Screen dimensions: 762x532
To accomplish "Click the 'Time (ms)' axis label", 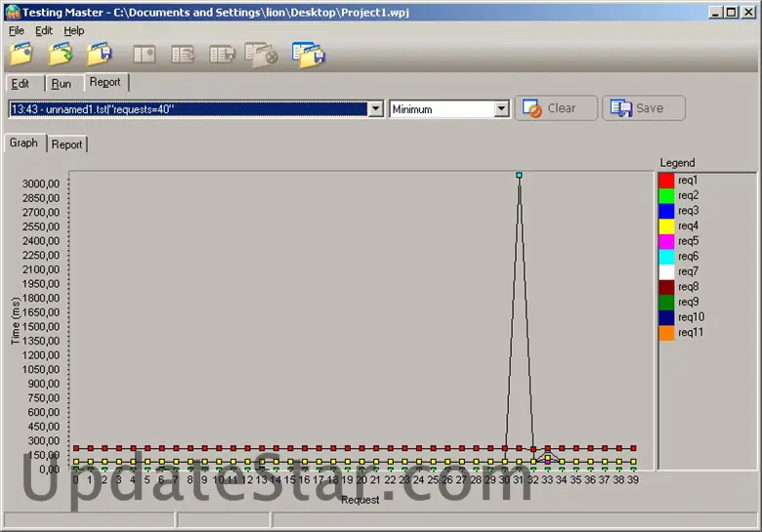I will click(15, 321).
